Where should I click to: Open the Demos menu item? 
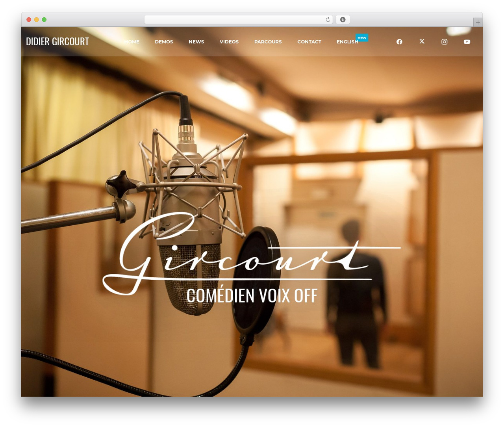(164, 42)
